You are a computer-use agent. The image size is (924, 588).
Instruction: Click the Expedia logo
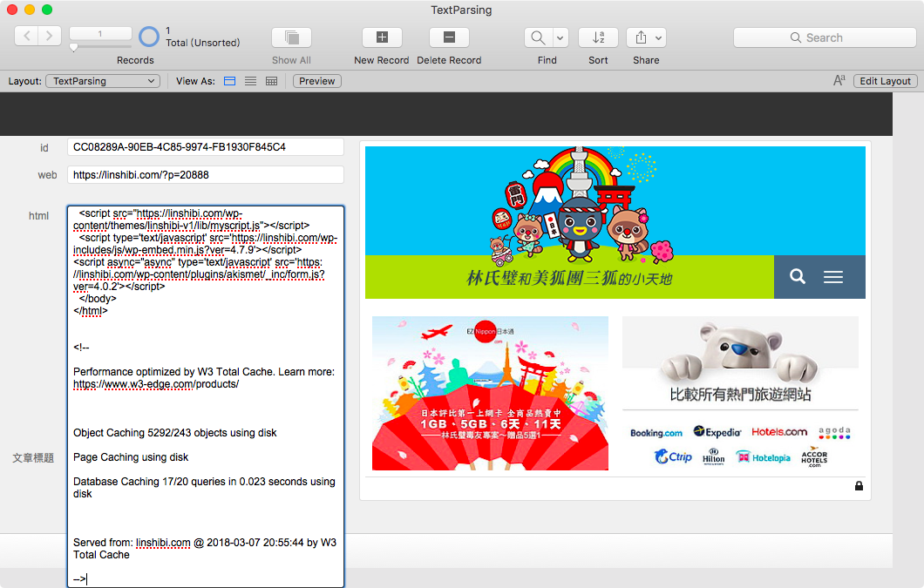click(x=717, y=432)
